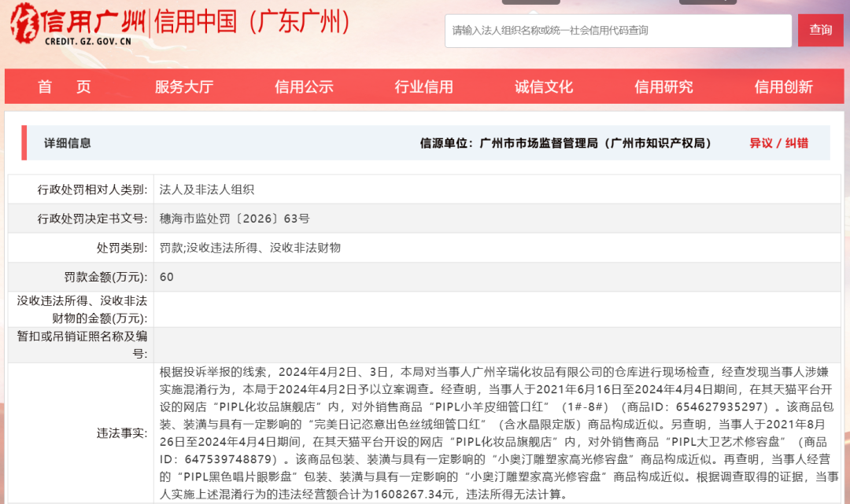Select 信用公示 in the navigation bar
850x504 pixels.
tap(304, 87)
